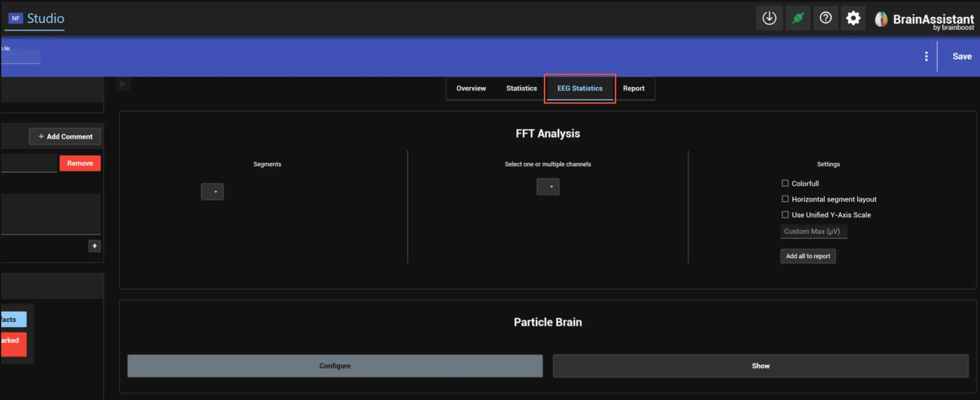Click the download icon in top bar
The width and height of the screenshot is (980, 400).
pyautogui.click(x=769, y=18)
